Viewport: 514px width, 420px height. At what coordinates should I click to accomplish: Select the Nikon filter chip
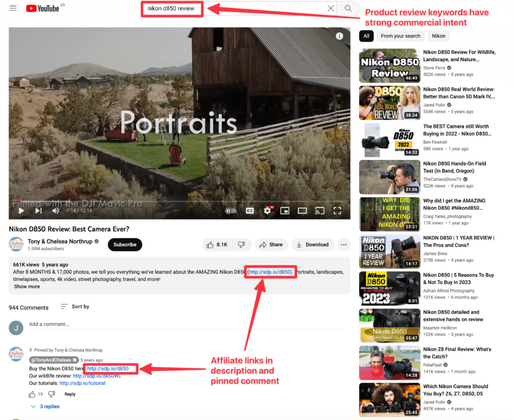(438, 36)
